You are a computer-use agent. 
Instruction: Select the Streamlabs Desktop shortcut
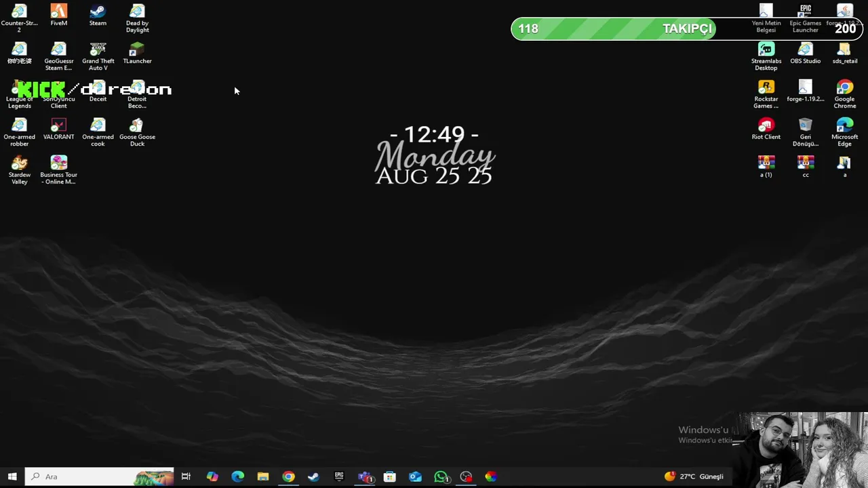click(766, 56)
